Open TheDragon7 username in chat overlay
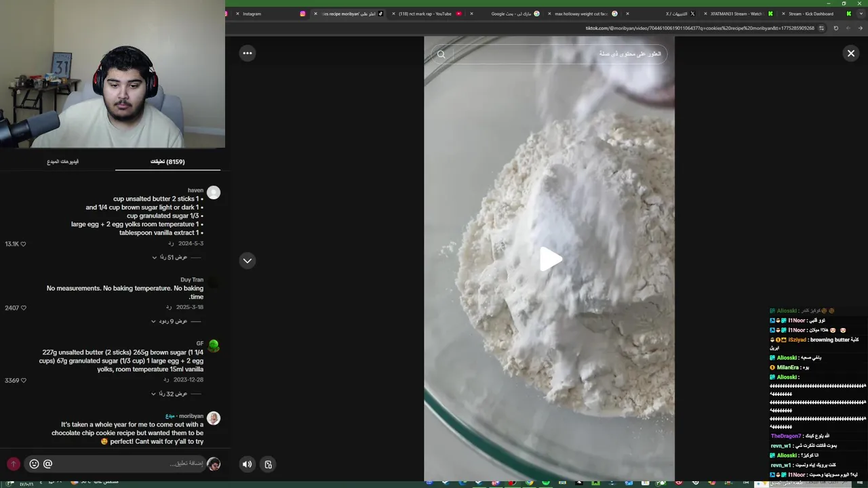This screenshot has height=488, width=868. pyautogui.click(x=786, y=436)
